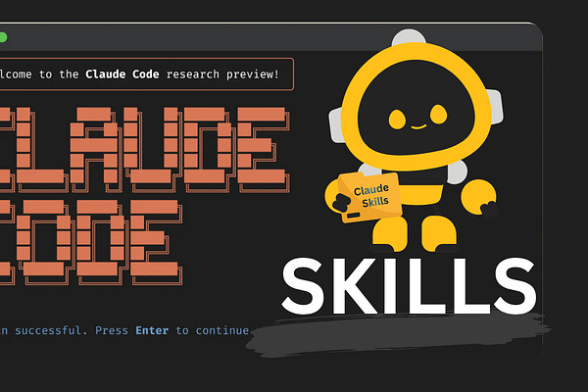Click the 'to continue' text

213,330
